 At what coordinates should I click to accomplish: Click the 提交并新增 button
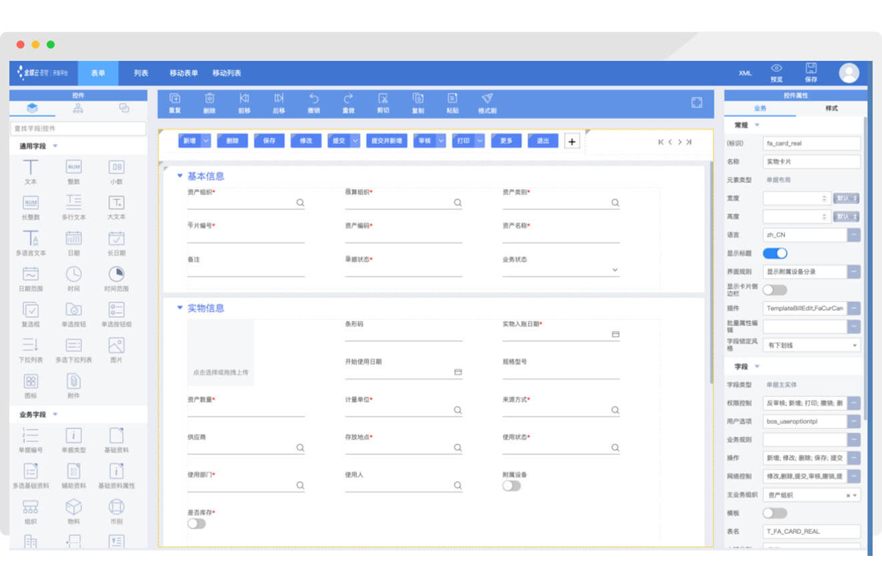tap(387, 141)
